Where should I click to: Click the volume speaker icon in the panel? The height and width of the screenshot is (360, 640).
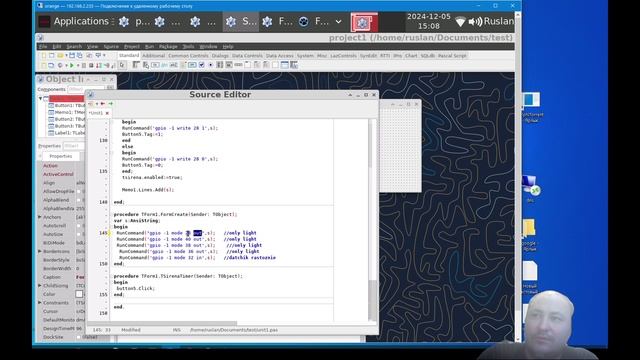(475, 21)
